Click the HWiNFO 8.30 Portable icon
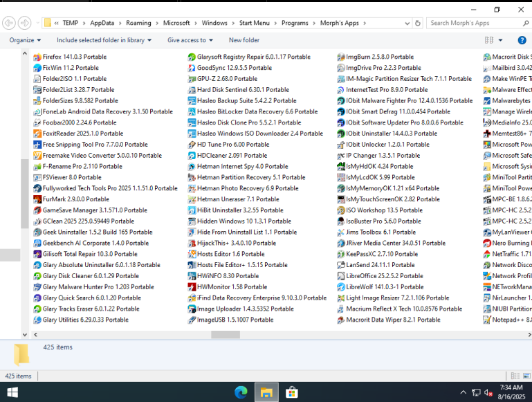The width and height of the screenshot is (532, 402). pyautogui.click(x=192, y=276)
